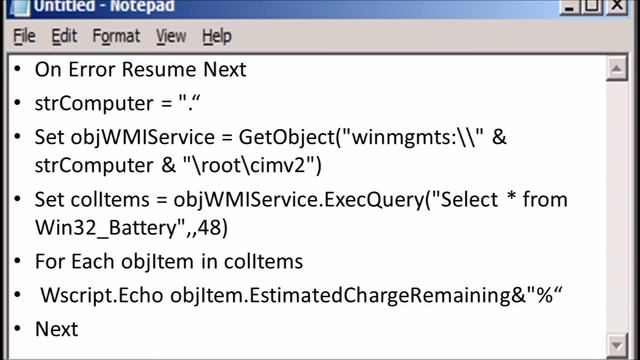The width and height of the screenshot is (640, 360).
Task: Place cursor at final Next line
Action: (56, 329)
